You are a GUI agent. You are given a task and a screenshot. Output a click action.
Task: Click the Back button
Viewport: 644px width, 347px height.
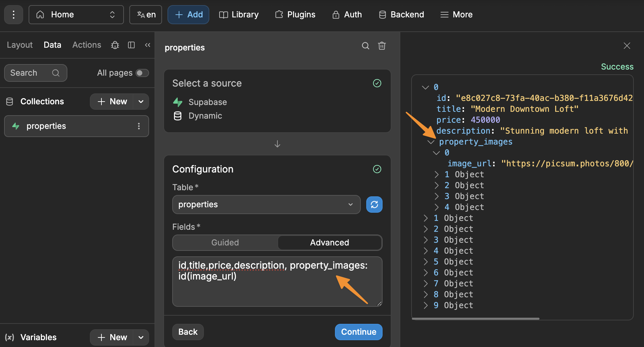pos(188,332)
